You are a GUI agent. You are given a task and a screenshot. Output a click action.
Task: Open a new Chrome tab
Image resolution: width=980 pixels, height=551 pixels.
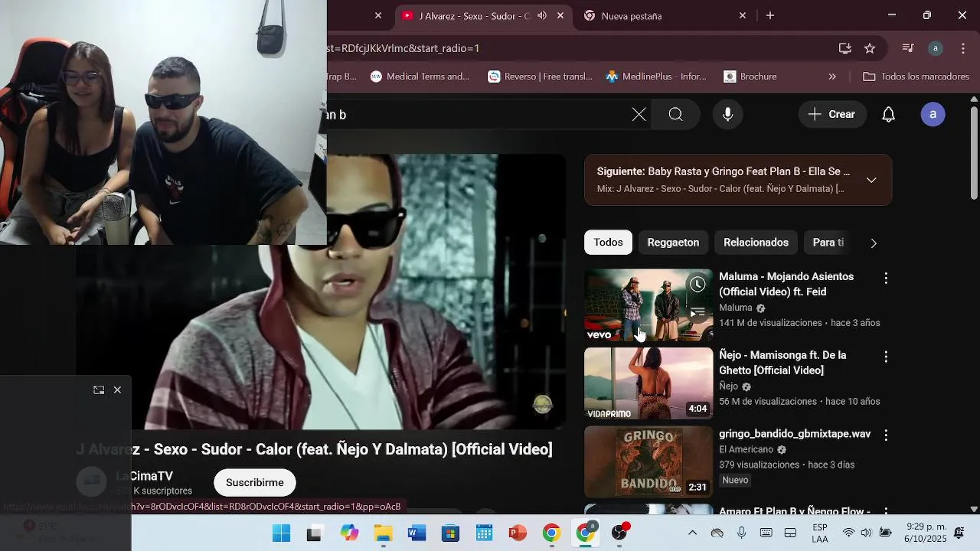(x=770, y=15)
